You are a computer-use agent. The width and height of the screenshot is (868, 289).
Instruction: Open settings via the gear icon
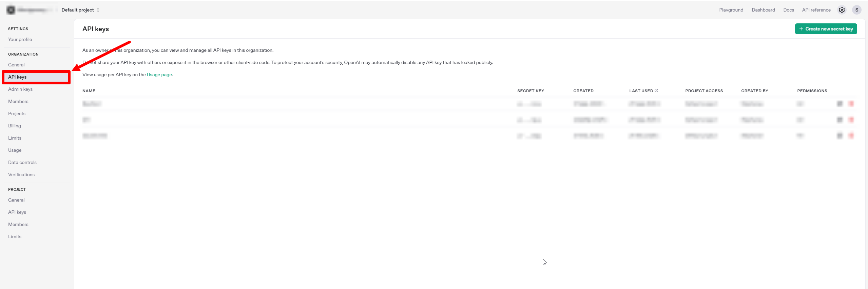pos(842,10)
